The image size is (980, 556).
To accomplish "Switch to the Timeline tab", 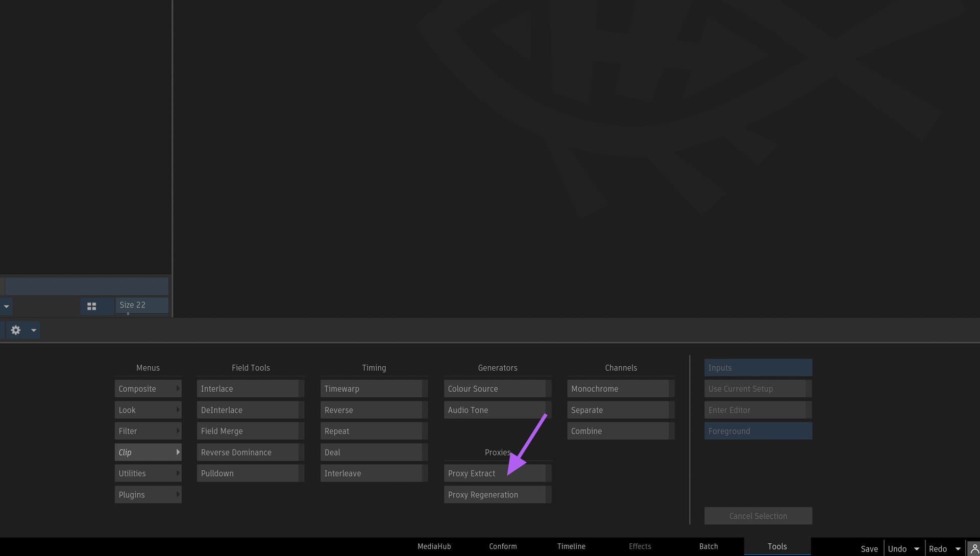I will [x=571, y=546].
